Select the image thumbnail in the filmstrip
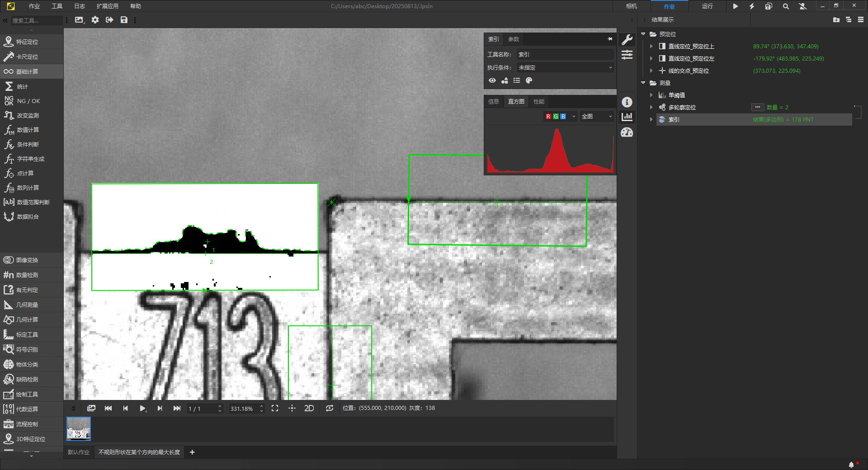The image size is (868, 470). click(79, 428)
